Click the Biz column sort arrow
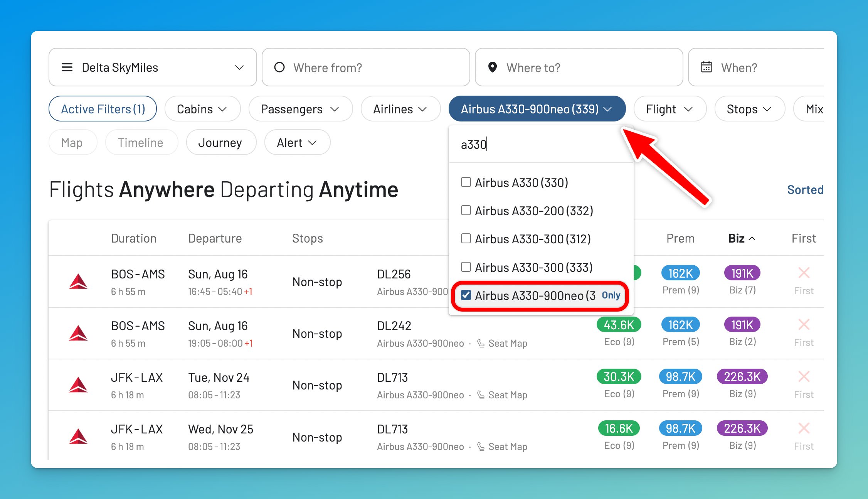This screenshot has width=868, height=499. tap(752, 238)
